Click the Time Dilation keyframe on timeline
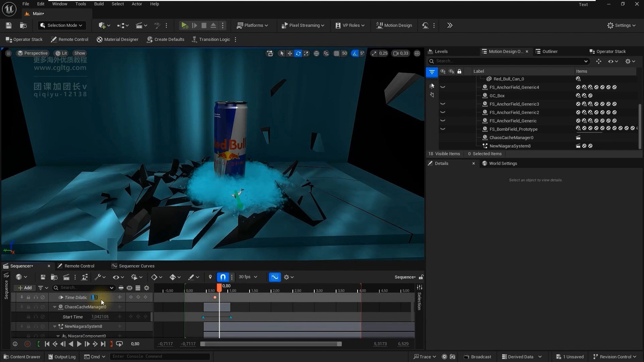 [215, 298]
